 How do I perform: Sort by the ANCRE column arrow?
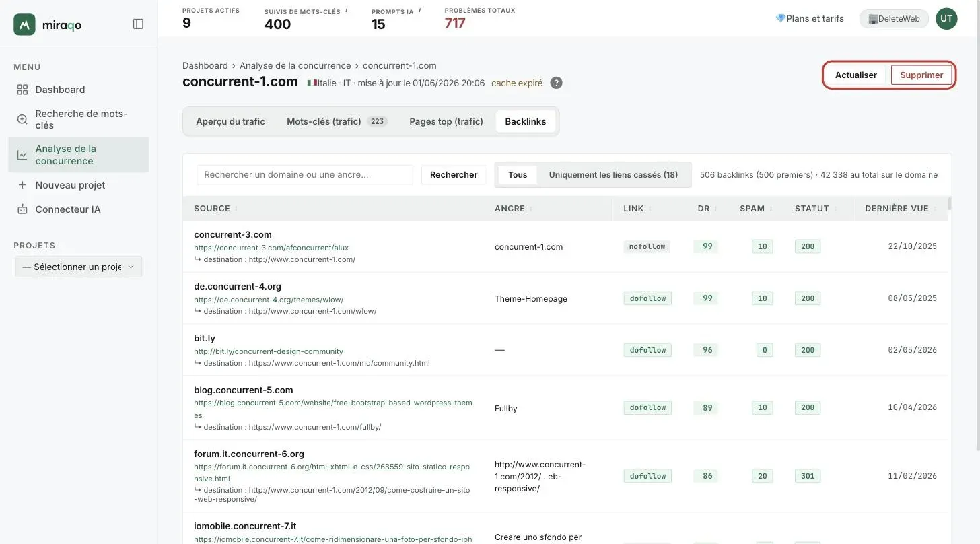pos(531,209)
